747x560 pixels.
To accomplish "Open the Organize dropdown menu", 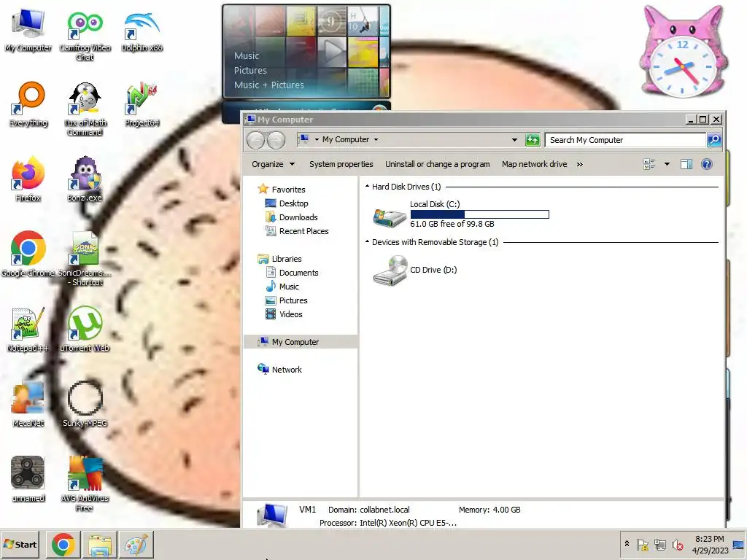I will point(273,164).
